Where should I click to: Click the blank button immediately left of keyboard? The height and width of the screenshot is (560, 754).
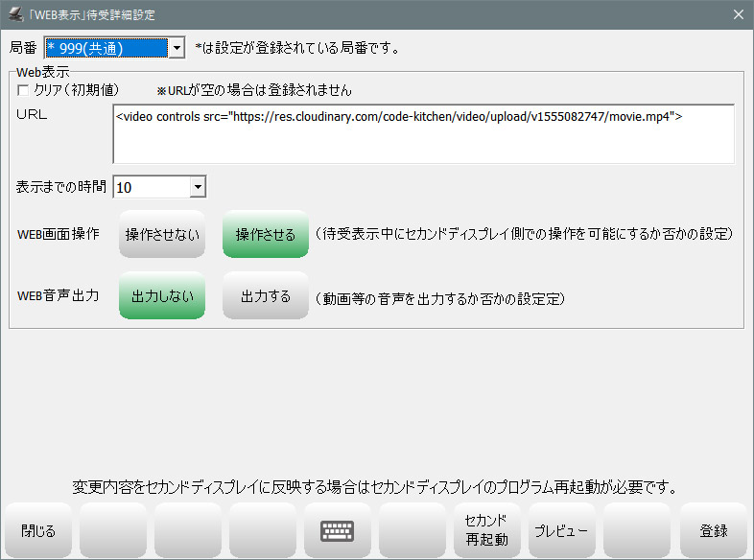262,530
